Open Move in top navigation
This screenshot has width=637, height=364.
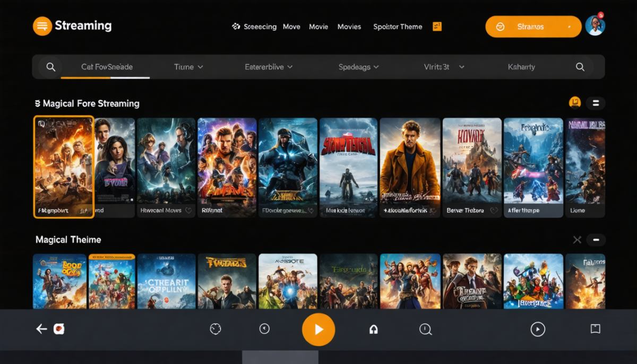point(291,27)
